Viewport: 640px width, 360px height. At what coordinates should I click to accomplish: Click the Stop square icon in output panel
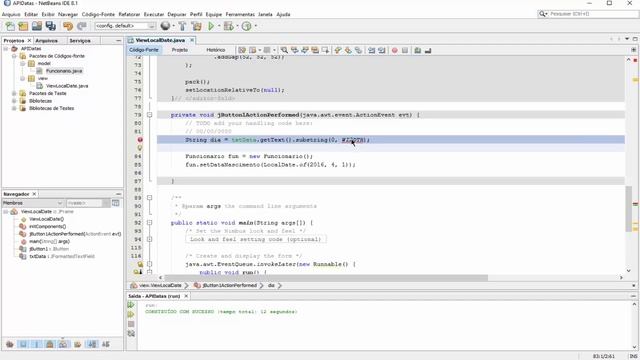131,324
